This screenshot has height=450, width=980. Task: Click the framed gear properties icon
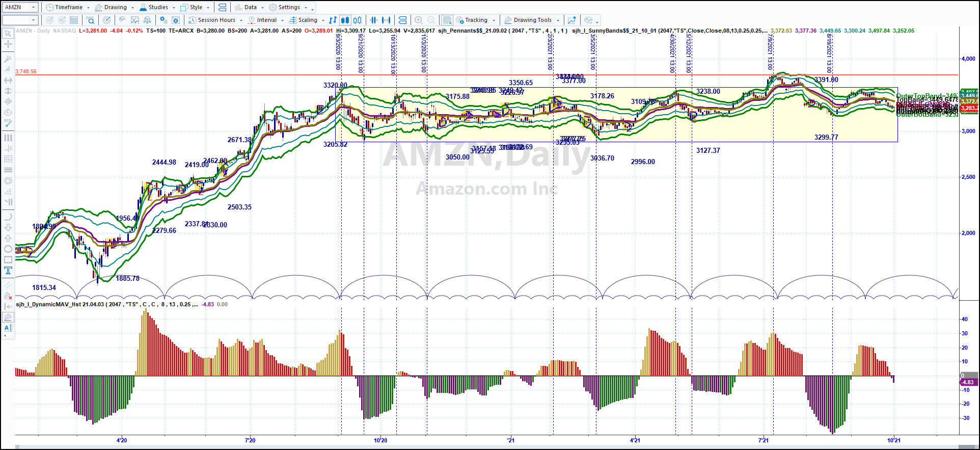tap(176, 20)
